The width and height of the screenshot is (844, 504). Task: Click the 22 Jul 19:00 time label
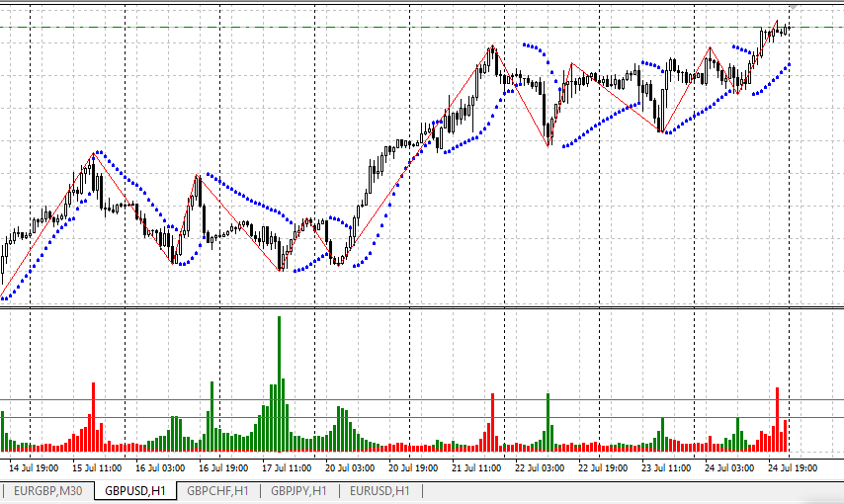603,468
